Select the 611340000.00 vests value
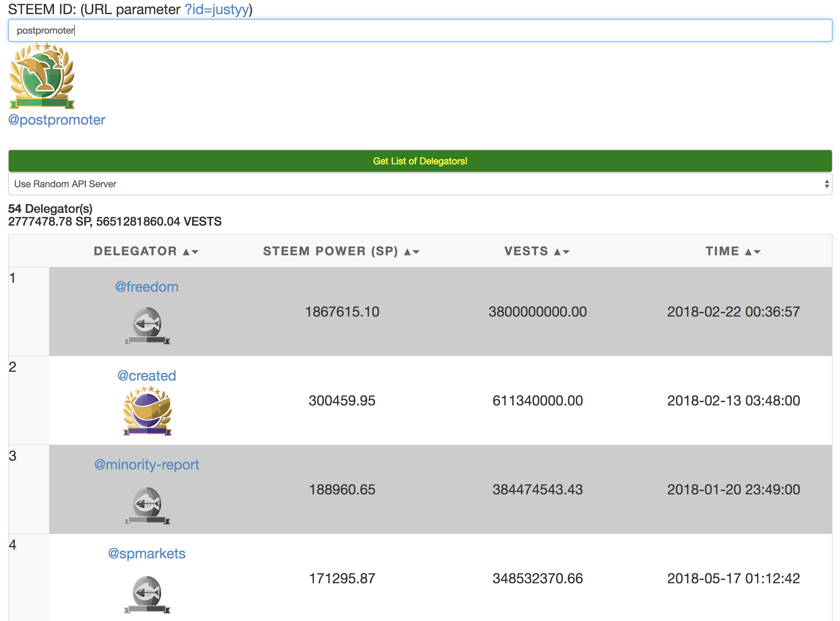 (538, 401)
